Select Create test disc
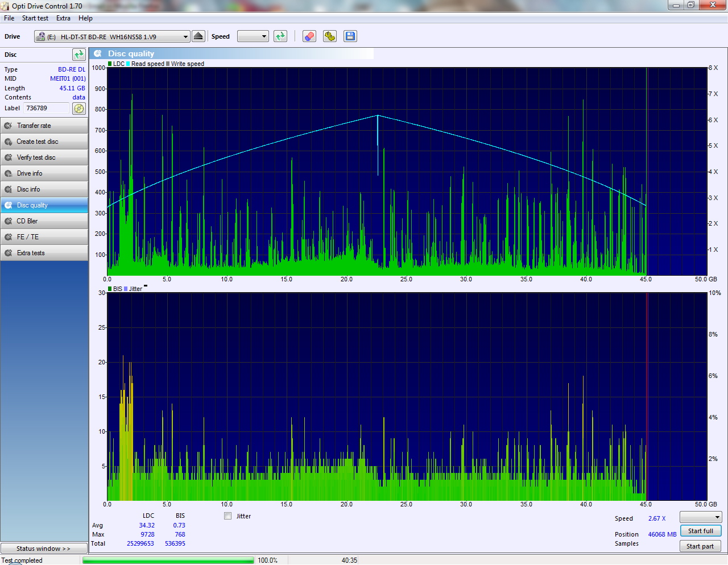 coord(44,142)
